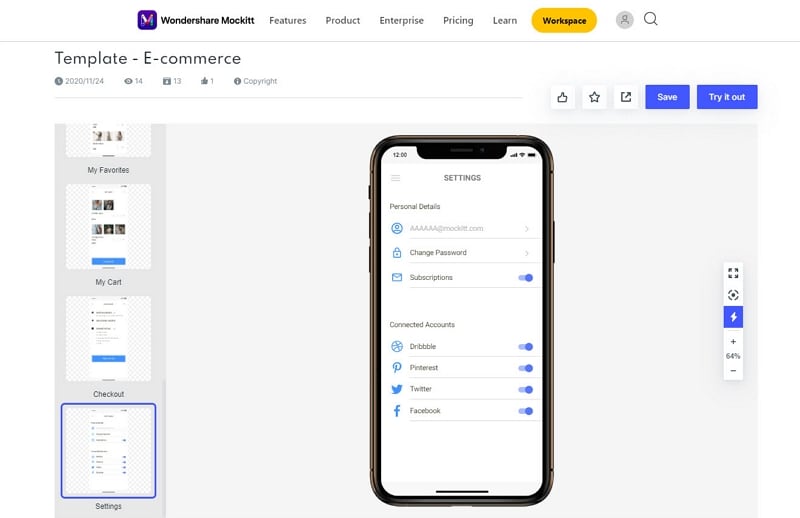Click the clock icon beside 2020/11/24

pyautogui.click(x=59, y=81)
